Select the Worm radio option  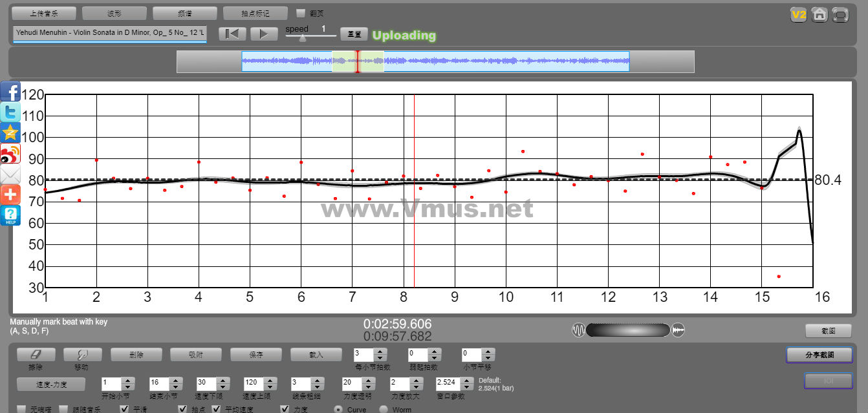384,409
